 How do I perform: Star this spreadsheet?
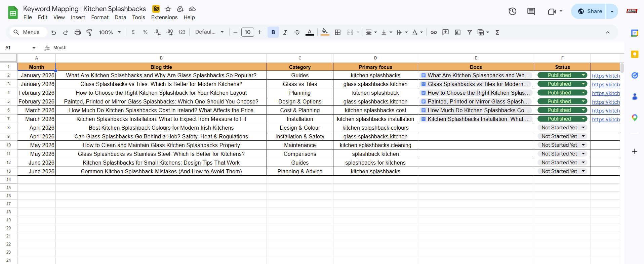[168, 9]
